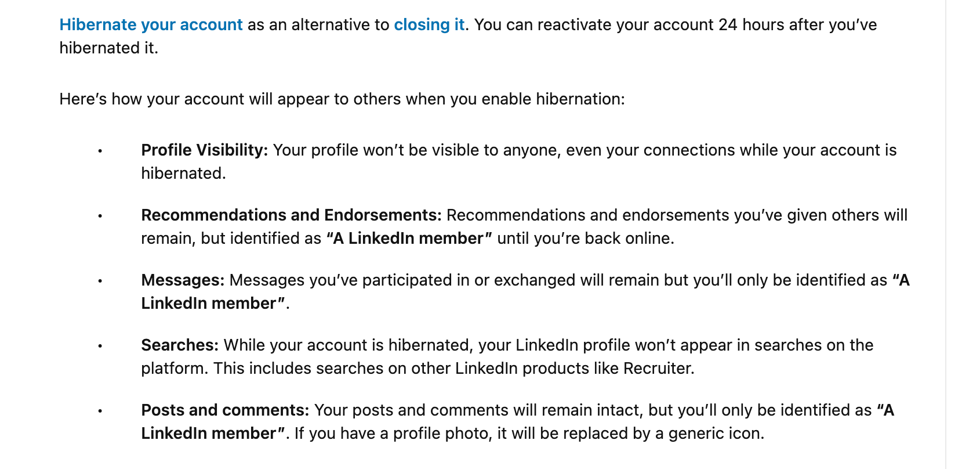Image resolution: width=980 pixels, height=469 pixels.
Task: Click the word 'Recruiter' in the Searches paragraph
Action: tap(658, 369)
